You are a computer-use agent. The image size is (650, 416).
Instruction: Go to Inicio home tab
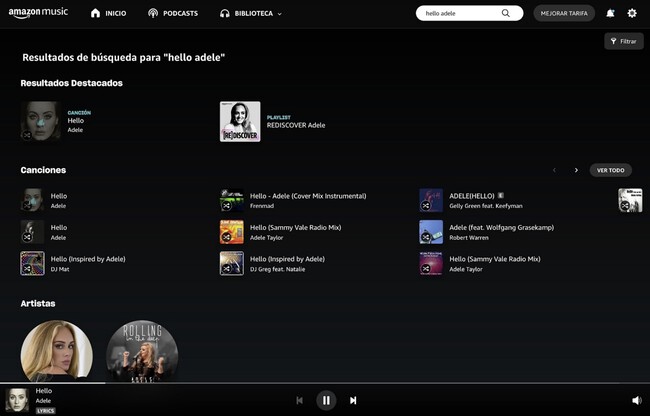[108, 13]
